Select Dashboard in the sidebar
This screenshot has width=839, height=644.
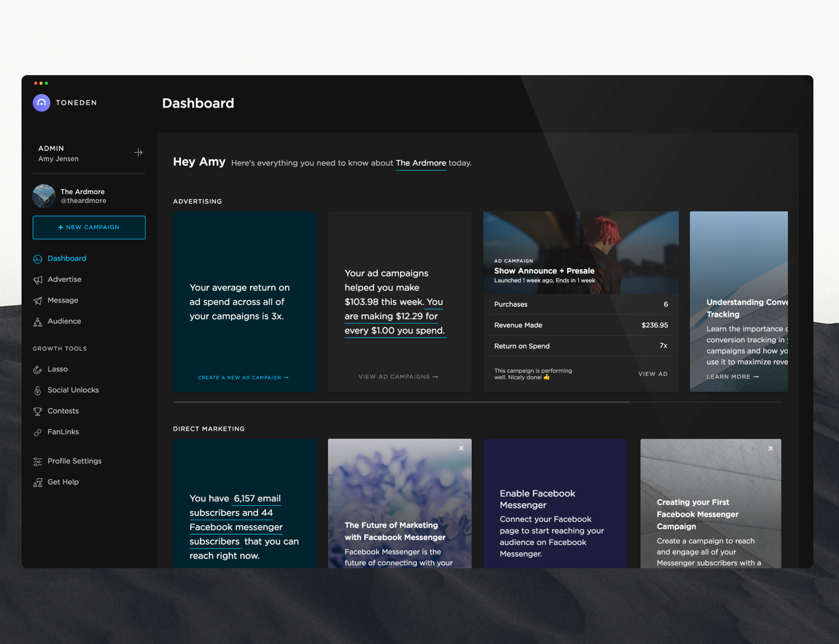pyautogui.click(x=66, y=258)
